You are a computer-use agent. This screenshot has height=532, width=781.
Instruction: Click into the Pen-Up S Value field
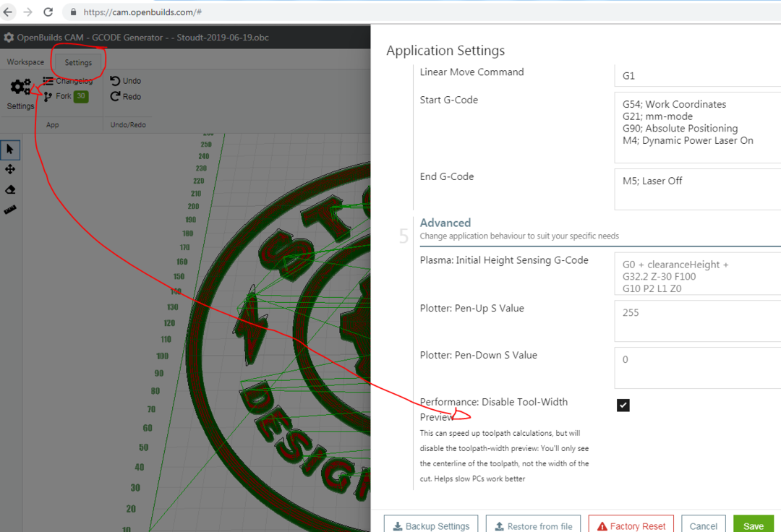[697, 322]
